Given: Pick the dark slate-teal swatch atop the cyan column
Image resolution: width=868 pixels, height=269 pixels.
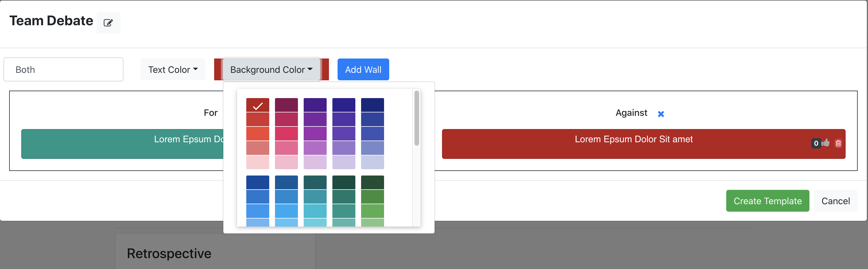Looking at the screenshot, I should [x=315, y=182].
